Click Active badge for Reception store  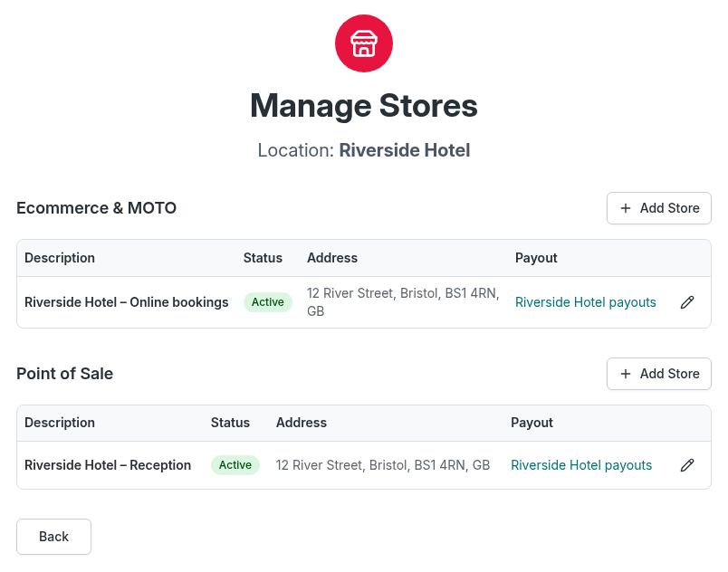pyautogui.click(x=235, y=465)
